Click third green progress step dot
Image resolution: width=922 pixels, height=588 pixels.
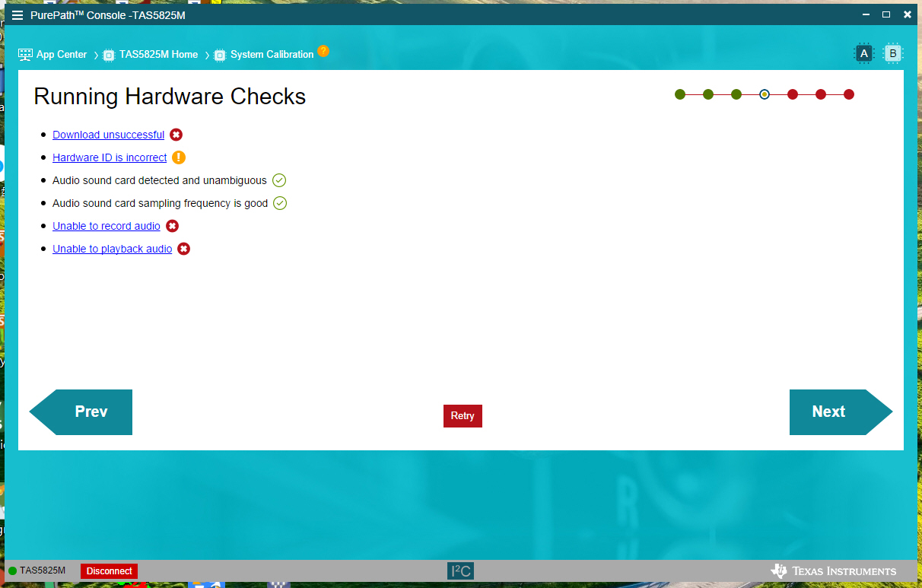click(736, 94)
